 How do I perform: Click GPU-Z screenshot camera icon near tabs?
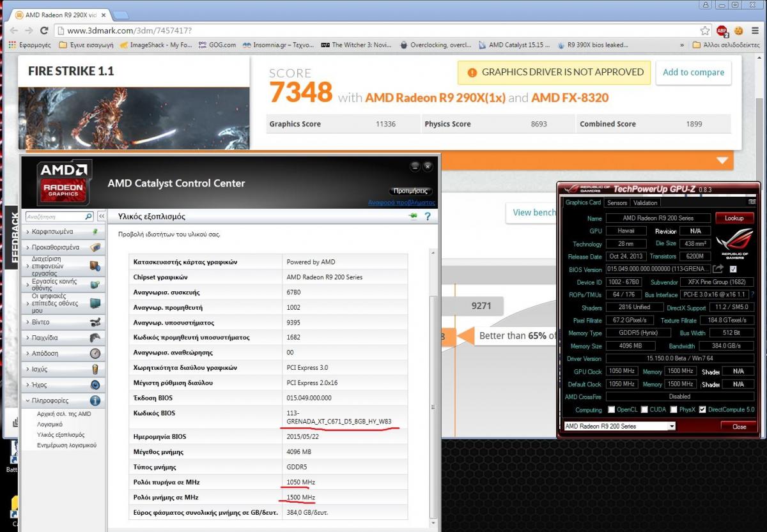pyautogui.click(x=752, y=202)
